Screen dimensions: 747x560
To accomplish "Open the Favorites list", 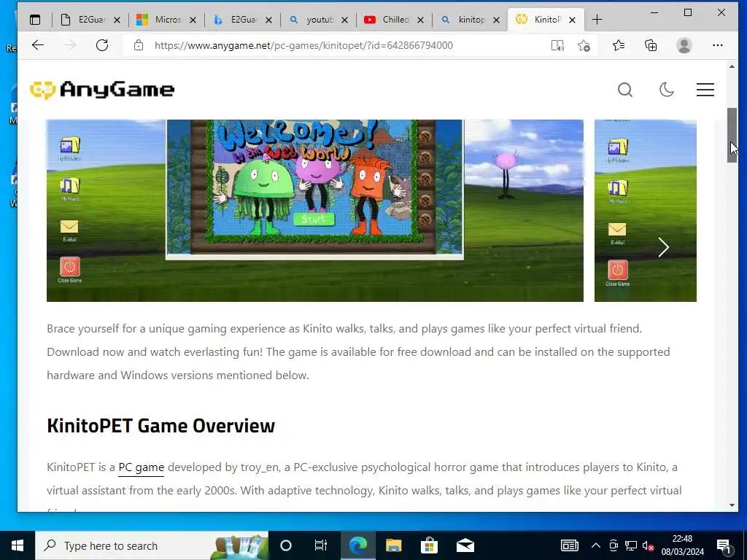I will pyautogui.click(x=619, y=45).
